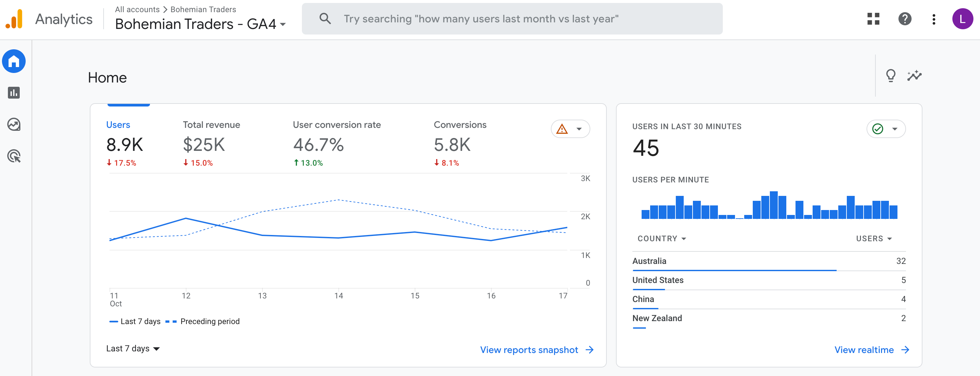Click the search magnifier icon
Image resolution: width=980 pixels, height=376 pixels.
coord(325,19)
